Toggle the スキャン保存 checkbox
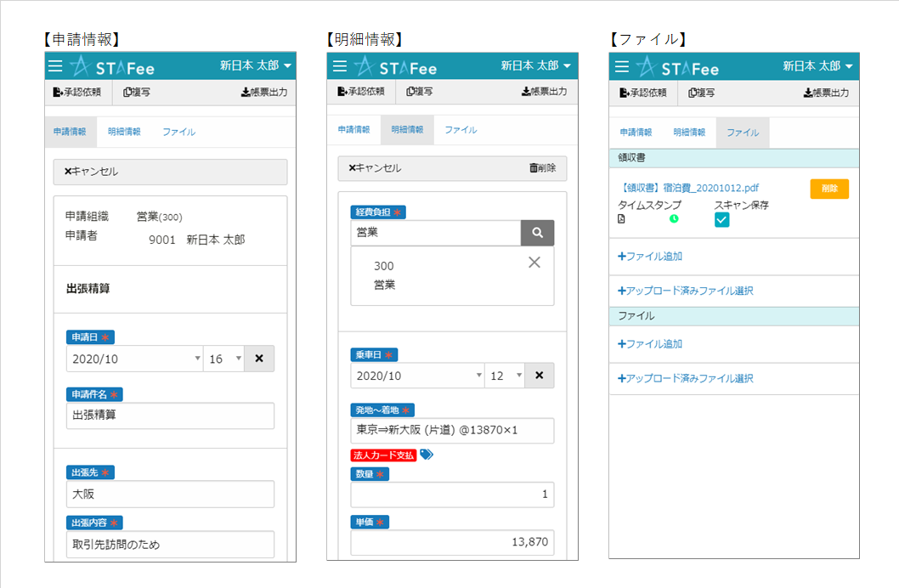Image resolution: width=899 pixels, height=588 pixels. (721, 220)
